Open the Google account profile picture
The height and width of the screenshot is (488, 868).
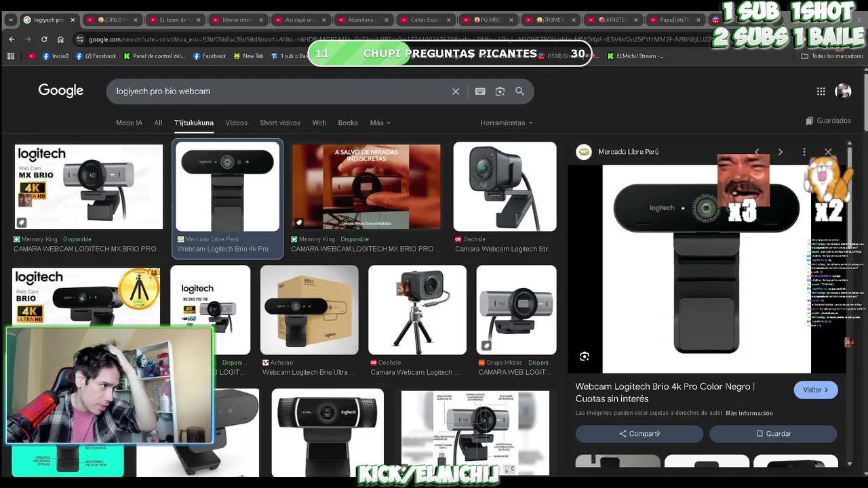[843, 91]
